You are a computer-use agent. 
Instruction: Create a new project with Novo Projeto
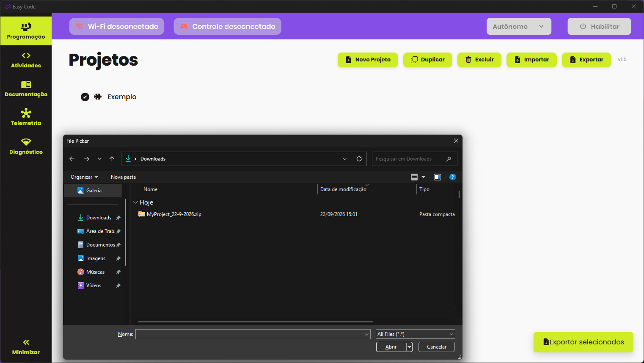368,60
